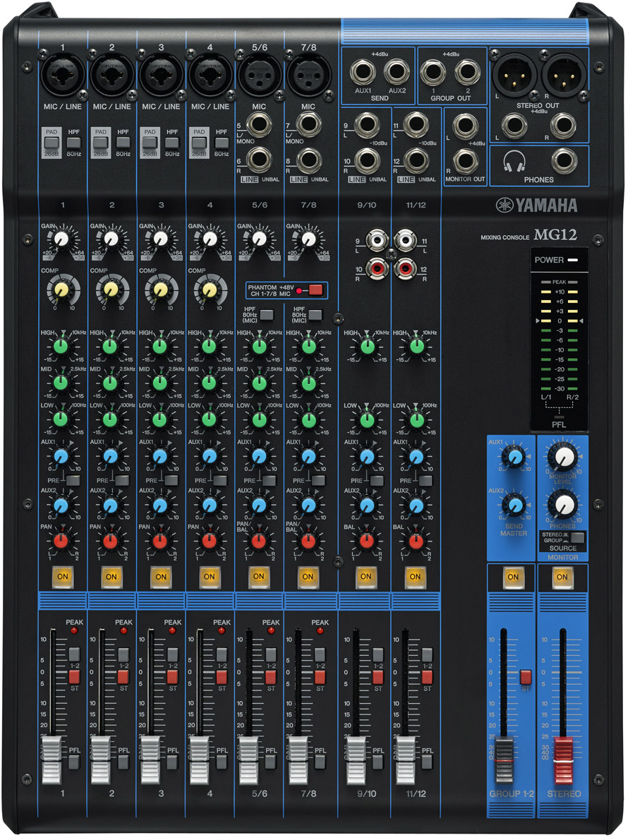Click the PHONES level knob

click(x=562, y=504)
